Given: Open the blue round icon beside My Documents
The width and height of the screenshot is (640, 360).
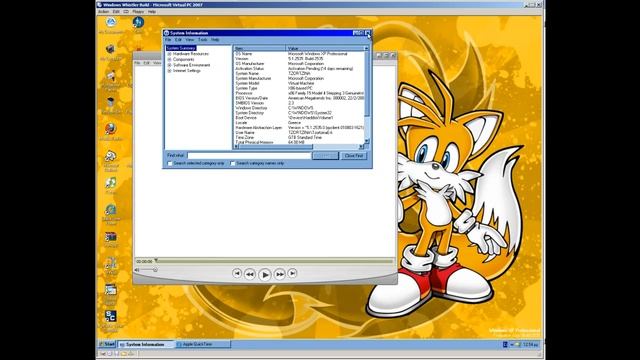Looking at the screenshot, I should tap(138, 22).
